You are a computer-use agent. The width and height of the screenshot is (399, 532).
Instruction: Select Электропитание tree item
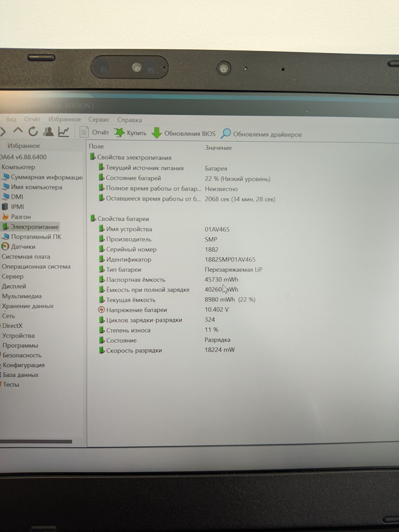pos(35,227)
